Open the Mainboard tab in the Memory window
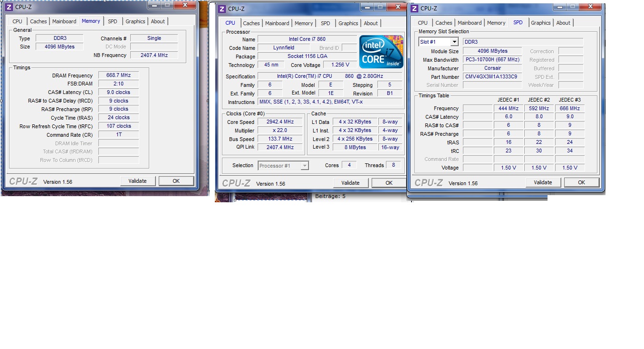The height and width of the screenshot is (349, 644). (64, 21)
